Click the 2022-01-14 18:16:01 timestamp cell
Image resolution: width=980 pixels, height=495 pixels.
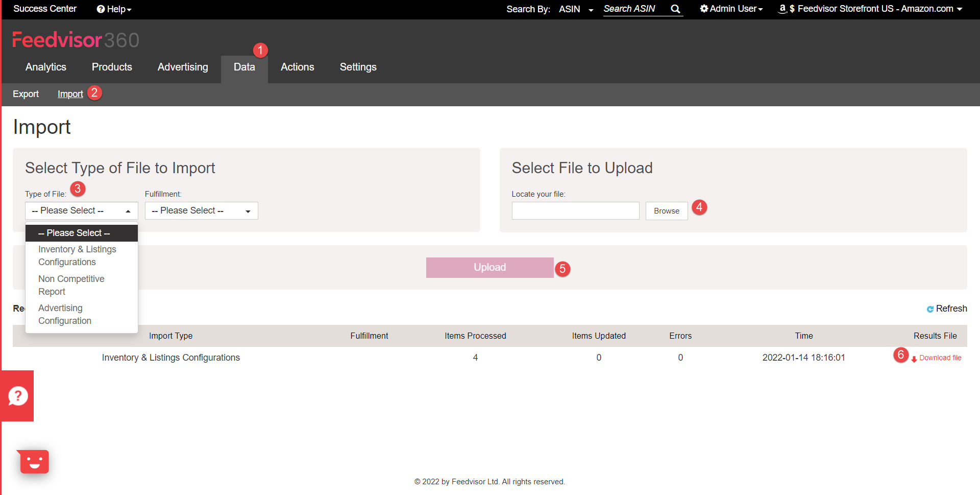804,358
